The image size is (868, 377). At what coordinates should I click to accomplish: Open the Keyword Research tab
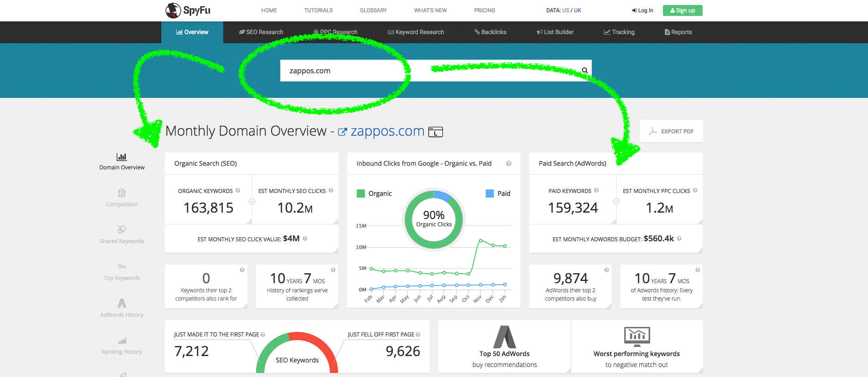[416, 32]
